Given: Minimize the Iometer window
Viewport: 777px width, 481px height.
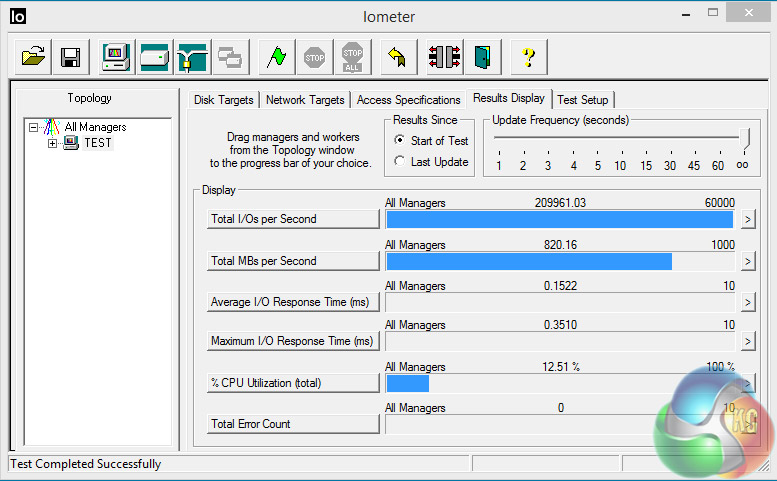Looking at the screenshot, I should [x=686, y=13].
